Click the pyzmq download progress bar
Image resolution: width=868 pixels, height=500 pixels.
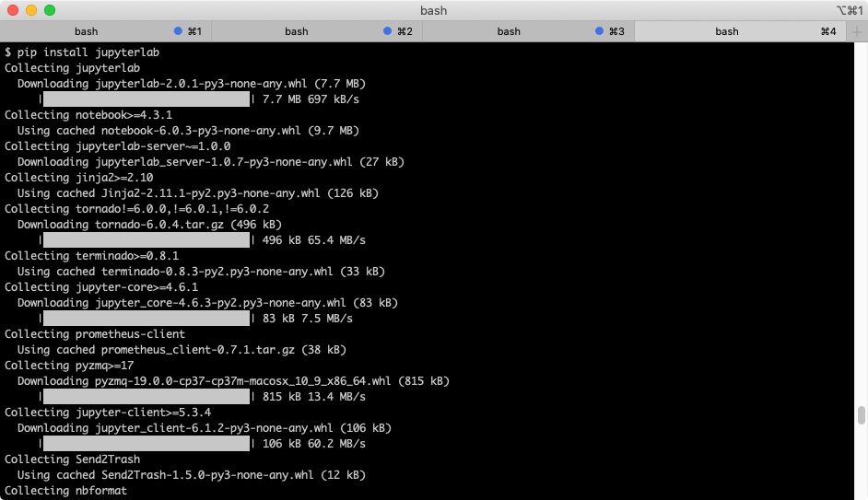click(147, 397)
